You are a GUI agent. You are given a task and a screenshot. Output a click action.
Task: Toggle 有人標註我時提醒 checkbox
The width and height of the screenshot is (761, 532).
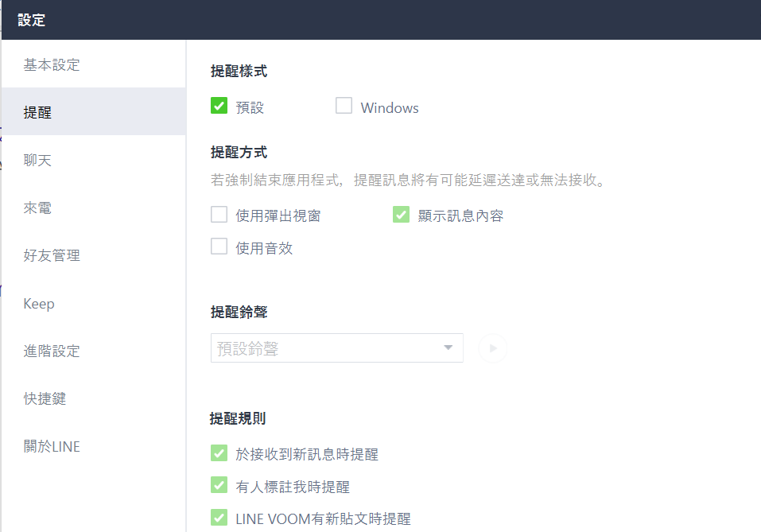click(x=219, y=485)
